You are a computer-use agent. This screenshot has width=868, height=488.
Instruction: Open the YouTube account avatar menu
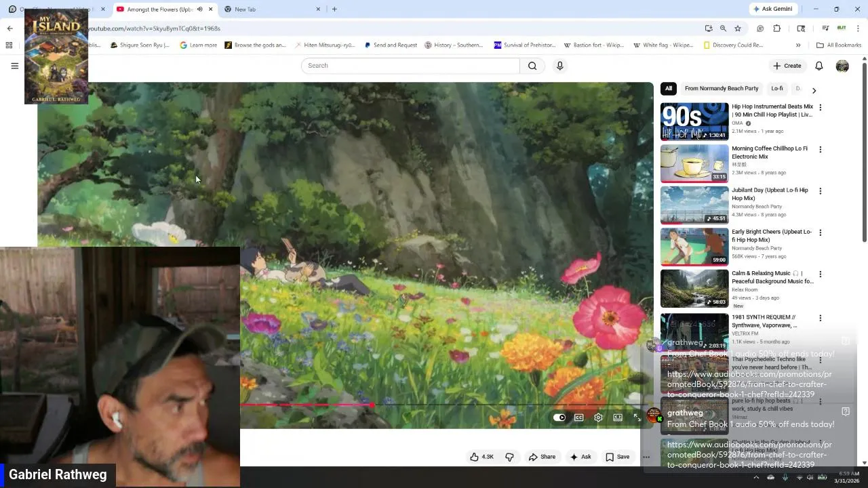pyautogui.click(x=842, y=66)
